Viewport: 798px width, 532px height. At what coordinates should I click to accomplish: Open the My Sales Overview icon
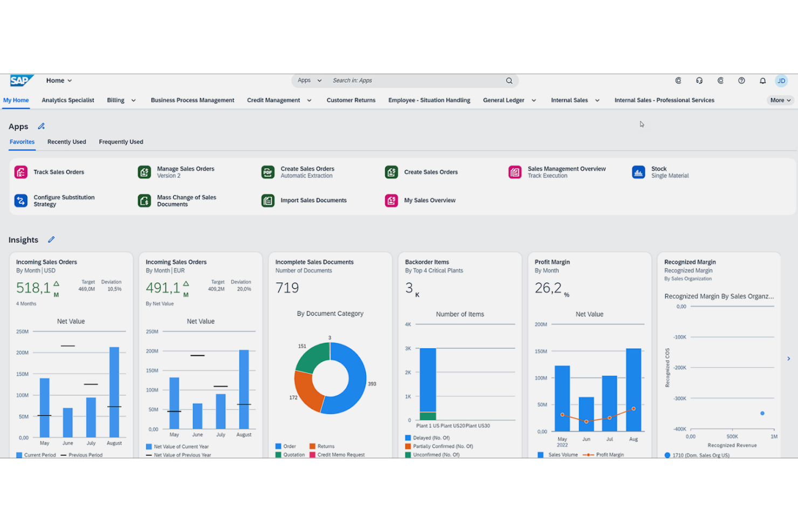click(391, 201)
